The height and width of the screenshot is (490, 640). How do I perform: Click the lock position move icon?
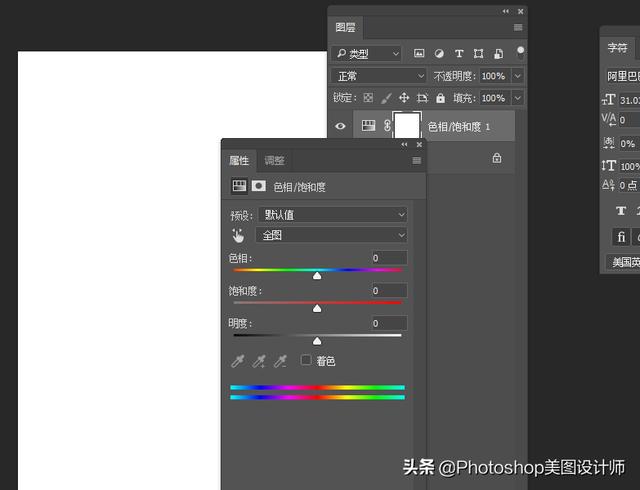pyautogui.click(x=404, y=98)
